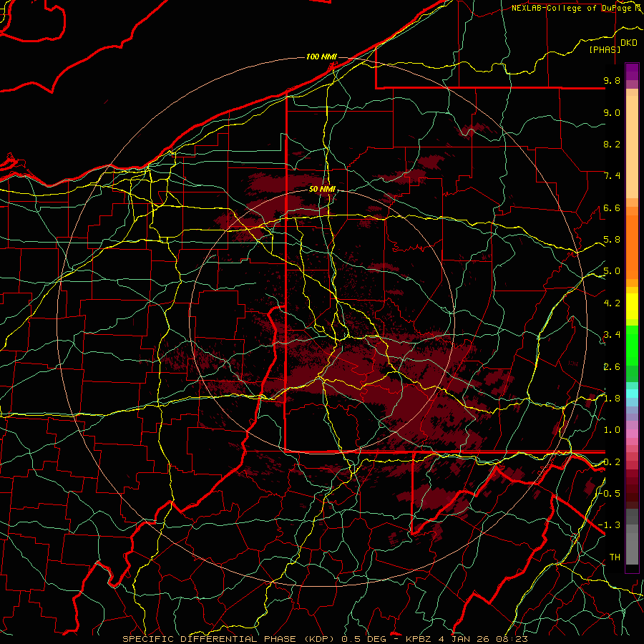This screenshot has height=644, width=644.
Task: Select the 2.6 scale value
Action: pyautogui.click(x=612, y=367)
